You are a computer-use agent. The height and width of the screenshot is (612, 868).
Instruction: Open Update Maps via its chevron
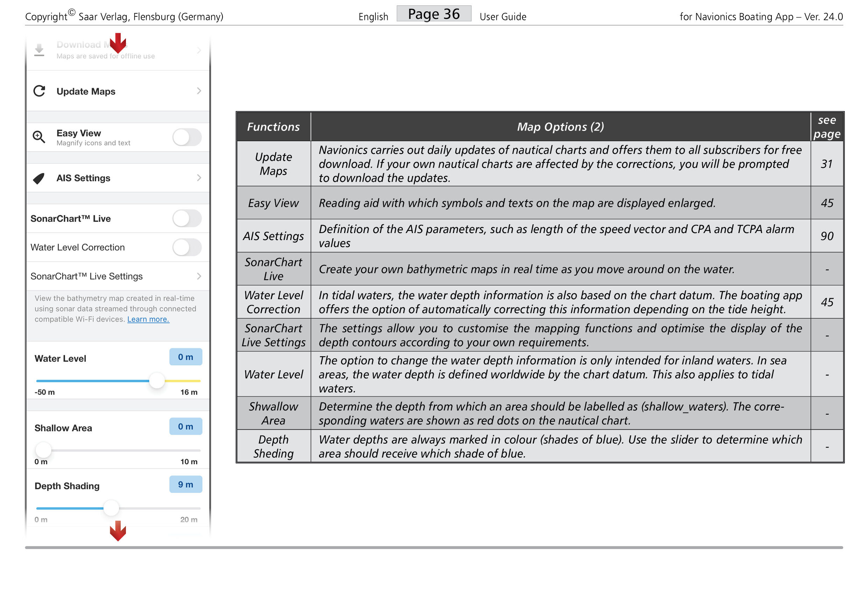[199, 91]
